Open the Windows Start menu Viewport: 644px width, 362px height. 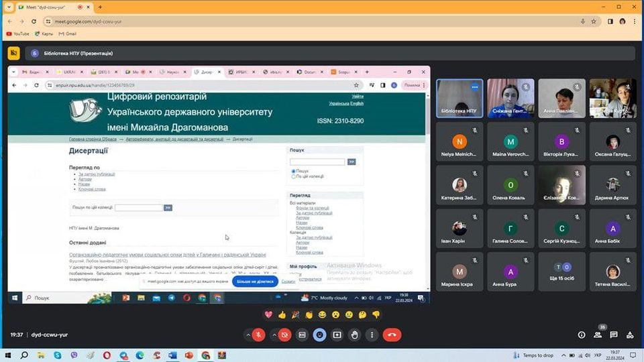[x=8, y=355]
